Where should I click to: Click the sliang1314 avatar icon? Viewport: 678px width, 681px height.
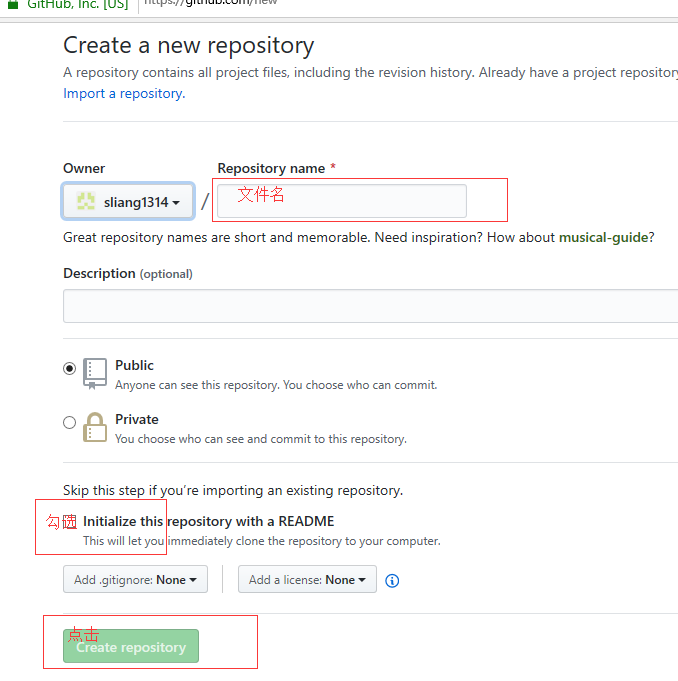(86, 202)
